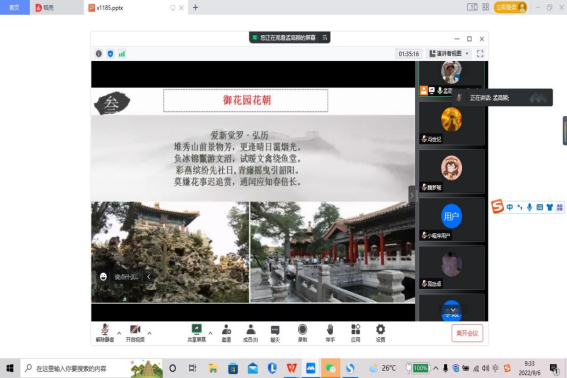
Task: Click the meeting timer 01:35:16
Action: [409, 54]
